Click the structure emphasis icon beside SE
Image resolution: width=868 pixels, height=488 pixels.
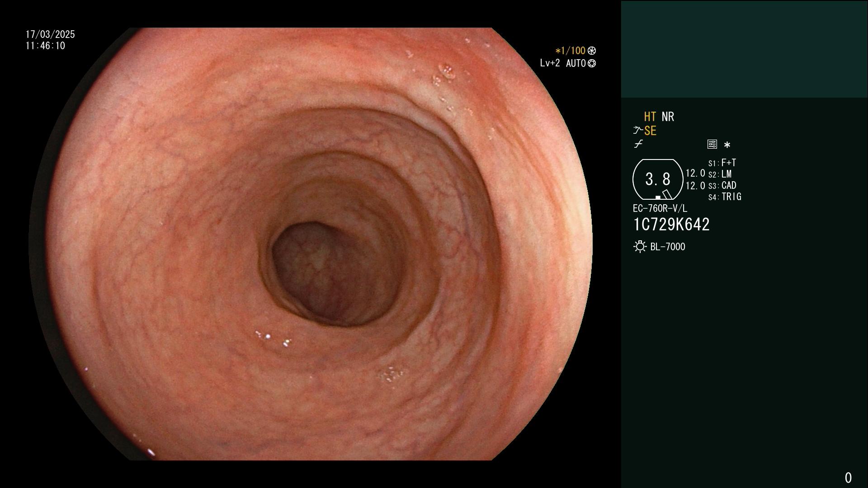638,131
